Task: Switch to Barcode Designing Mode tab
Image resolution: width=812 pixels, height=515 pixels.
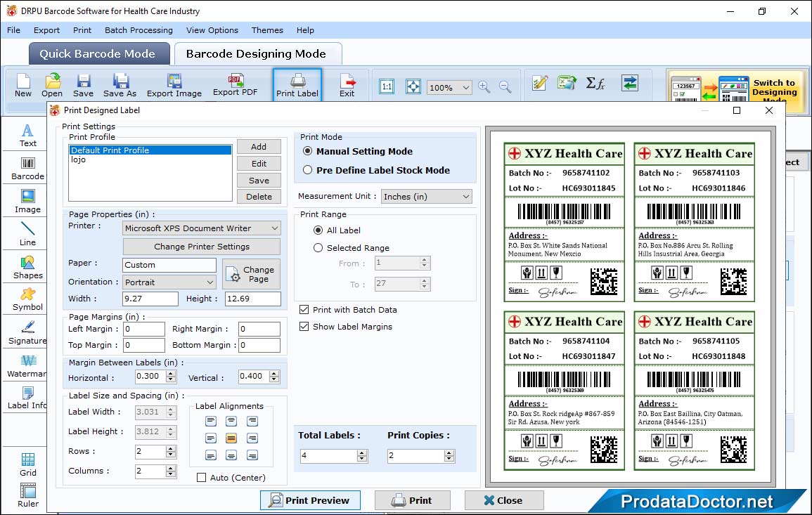Action: pos(257,54)
